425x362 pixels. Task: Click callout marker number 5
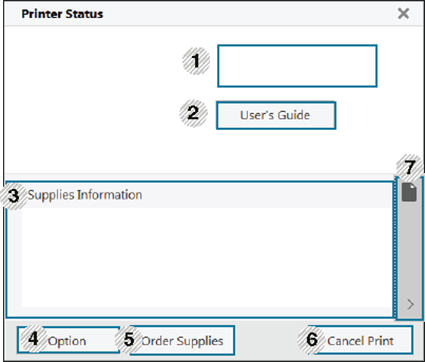(129, 339)
